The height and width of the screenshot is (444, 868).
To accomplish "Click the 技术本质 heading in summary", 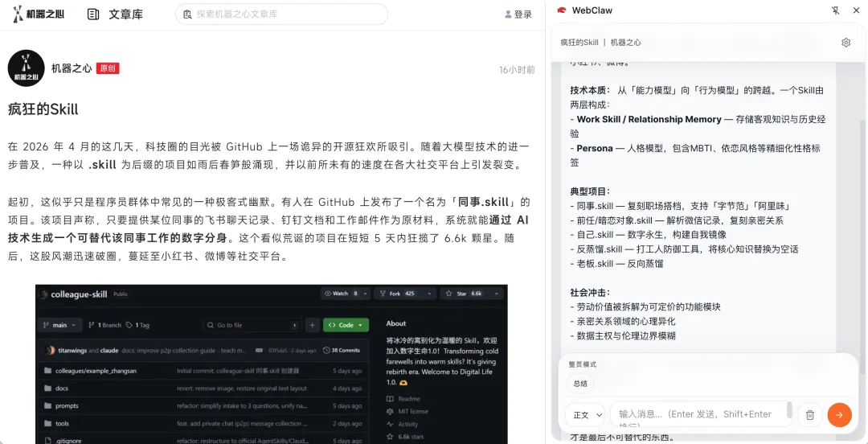I will 590,90.
